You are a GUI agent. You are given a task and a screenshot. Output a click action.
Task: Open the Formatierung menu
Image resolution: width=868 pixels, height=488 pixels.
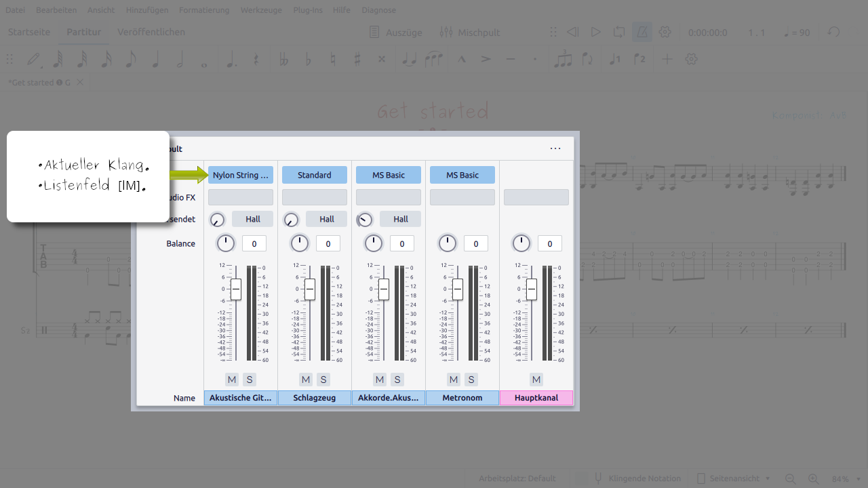point(204,10)
